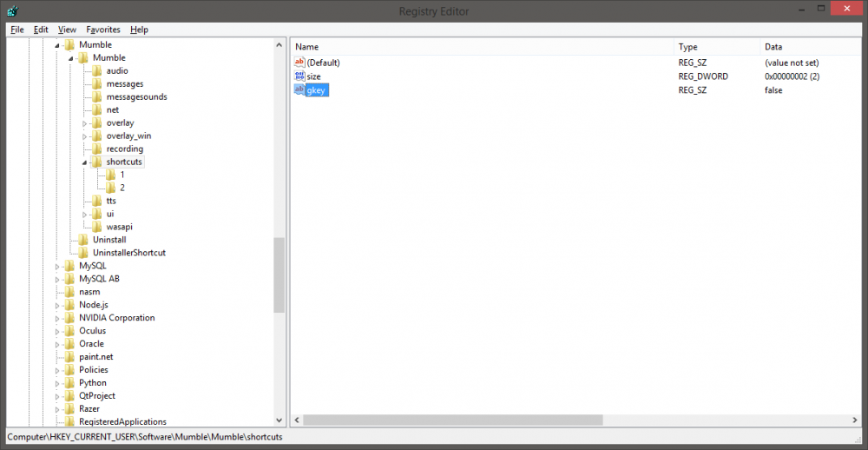868x450 pixels.
Task: Expand the MySQL tree node
Action: (x=57, y=266)
